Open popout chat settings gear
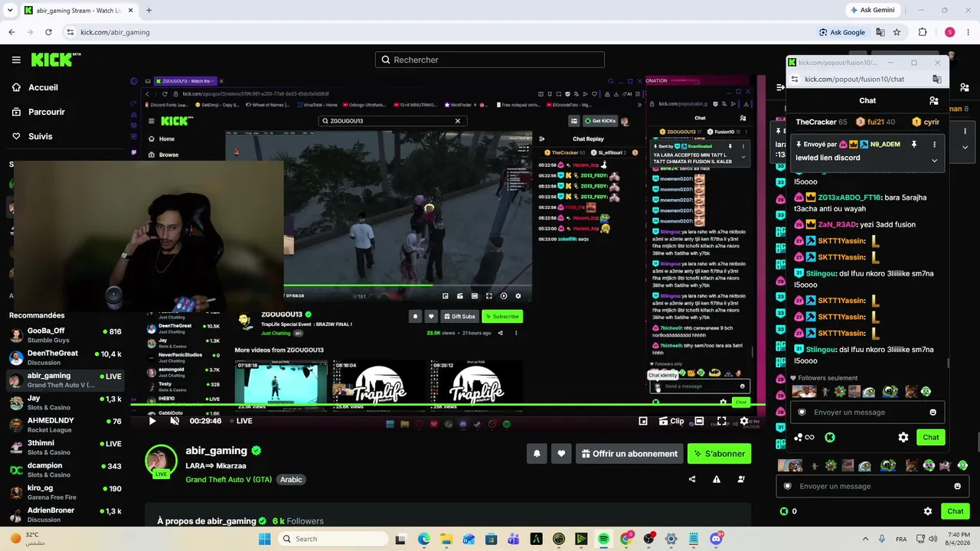980x551 pixels. 903,437
